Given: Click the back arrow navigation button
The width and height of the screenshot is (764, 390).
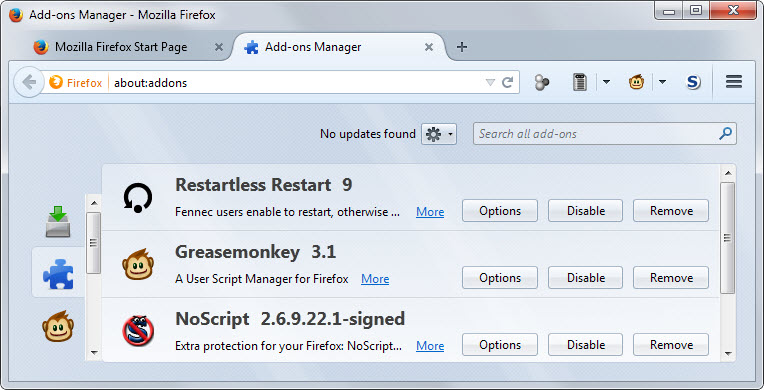Looking at the screenshot, I should tap(29, 82).
